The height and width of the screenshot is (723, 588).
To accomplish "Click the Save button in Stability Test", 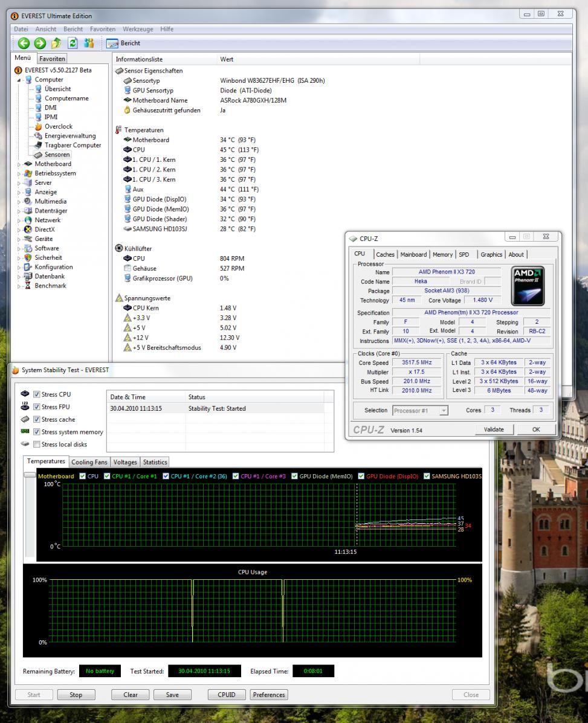I will coord(172,695).
